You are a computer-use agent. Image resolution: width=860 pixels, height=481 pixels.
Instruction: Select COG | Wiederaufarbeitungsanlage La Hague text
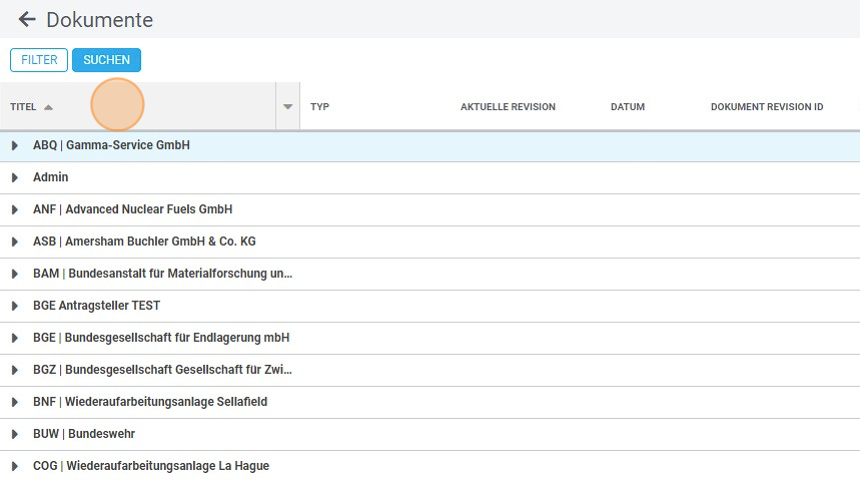coord(151,466)
